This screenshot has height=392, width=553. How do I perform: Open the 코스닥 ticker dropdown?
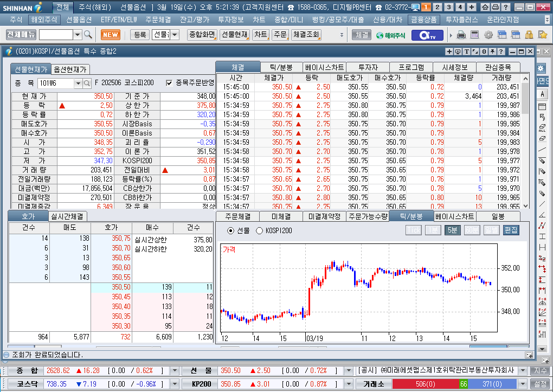point(174,384)
